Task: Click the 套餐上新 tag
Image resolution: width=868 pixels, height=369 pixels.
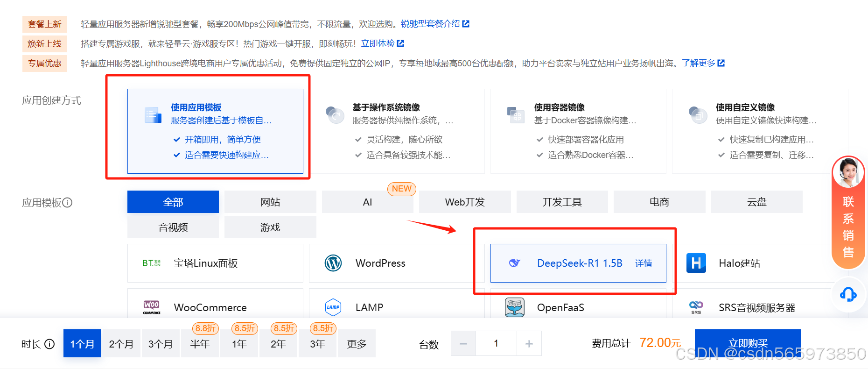Action: (45, 24)
